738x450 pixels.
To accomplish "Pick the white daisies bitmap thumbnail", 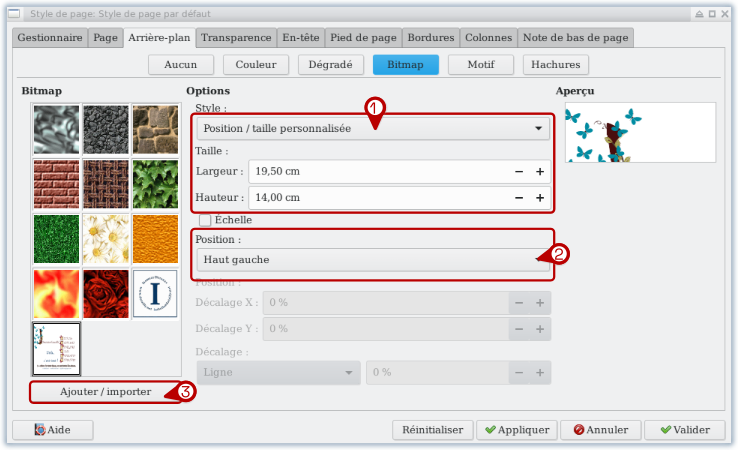I will [106, 238].
